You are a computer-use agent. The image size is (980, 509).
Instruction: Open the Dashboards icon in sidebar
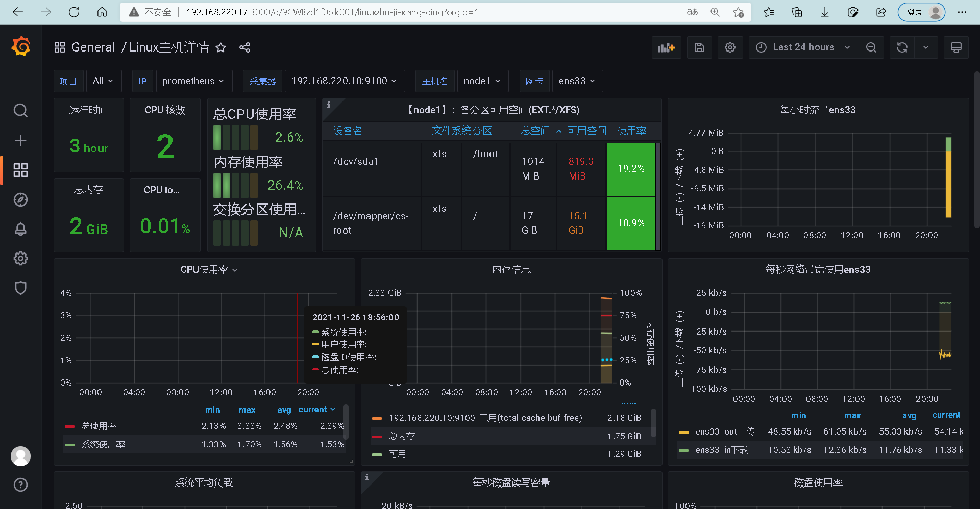[x=20, y=170]
